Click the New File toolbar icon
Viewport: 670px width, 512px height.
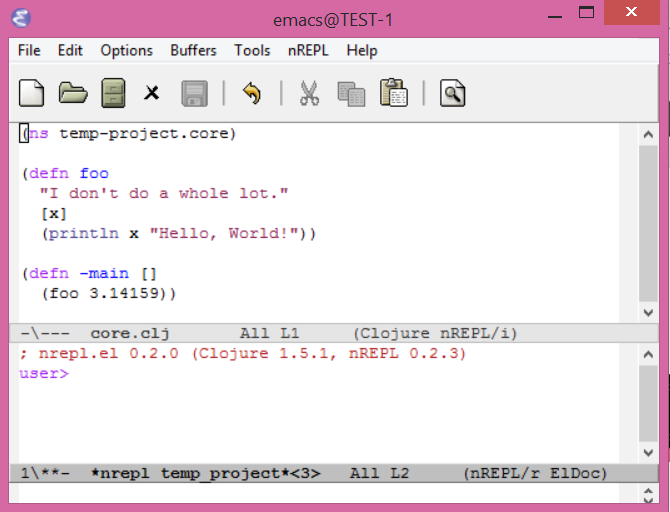(x=31, y=93)
